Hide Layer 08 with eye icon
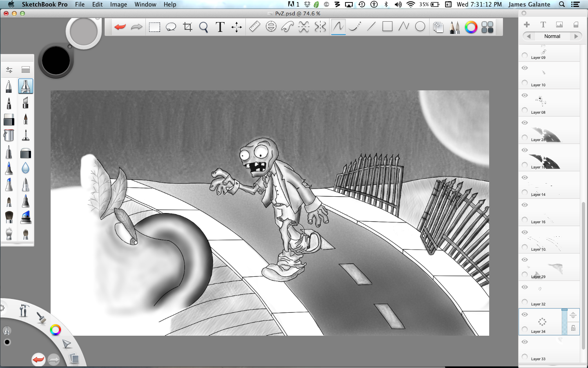Image resolution: width=588 pixels, height=368 pixels. [x=525, y=95]
